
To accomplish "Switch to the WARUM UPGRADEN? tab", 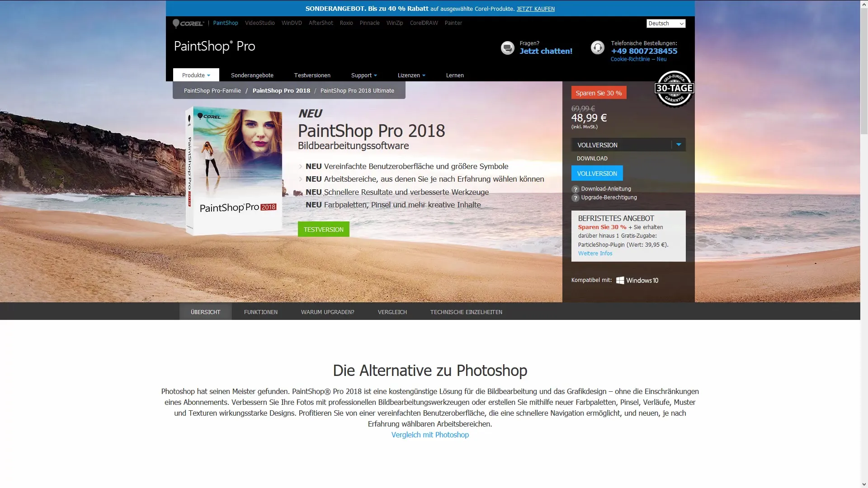I will [328, 312].
